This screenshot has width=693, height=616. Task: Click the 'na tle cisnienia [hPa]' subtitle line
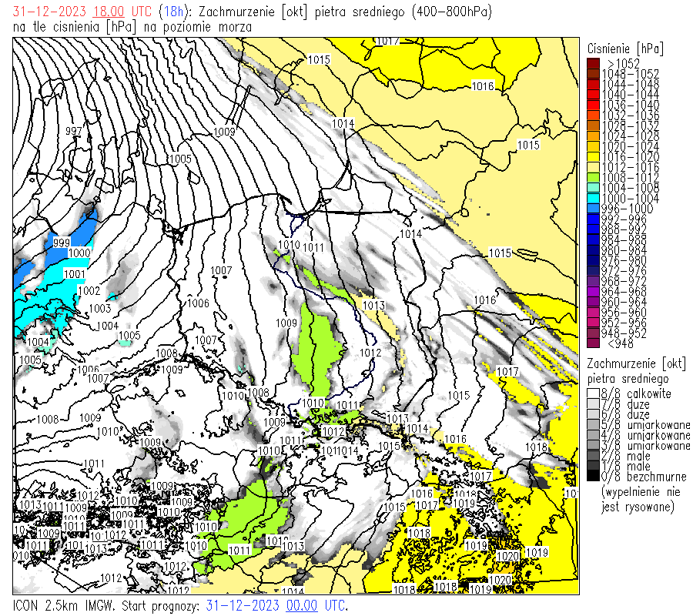click(132, 27)
